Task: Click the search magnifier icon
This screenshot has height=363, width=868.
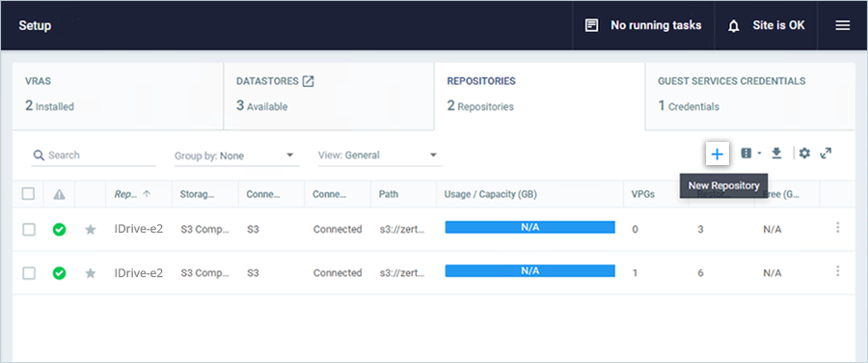Action: pyautogui.click(x=39, y=155)
